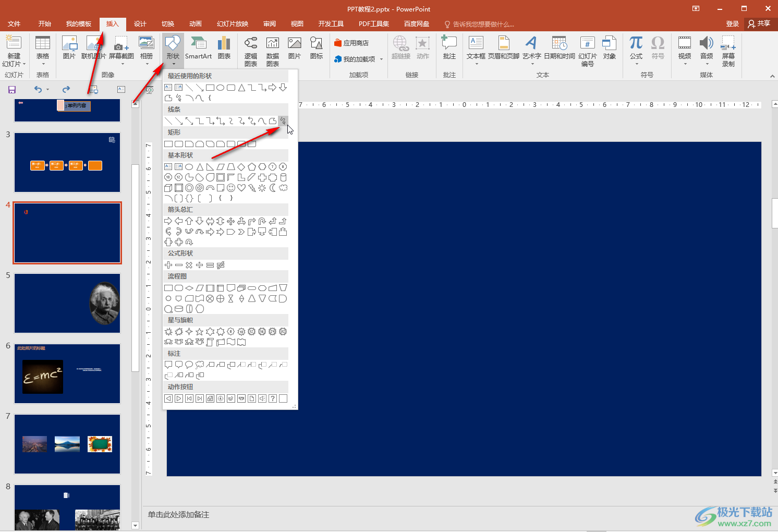Select the Scribble shape under 线条
The width and height of the screenshot is (778, 532).
click(283, 121)
